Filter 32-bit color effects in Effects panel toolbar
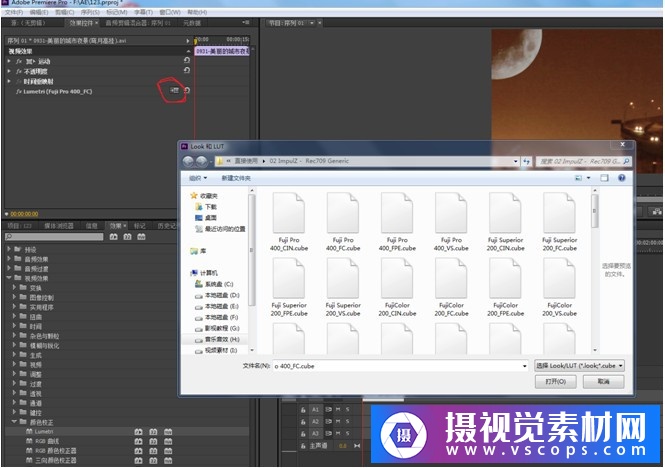Image resolution: width=665 pixels, height=468 pixels. point(127,237)
